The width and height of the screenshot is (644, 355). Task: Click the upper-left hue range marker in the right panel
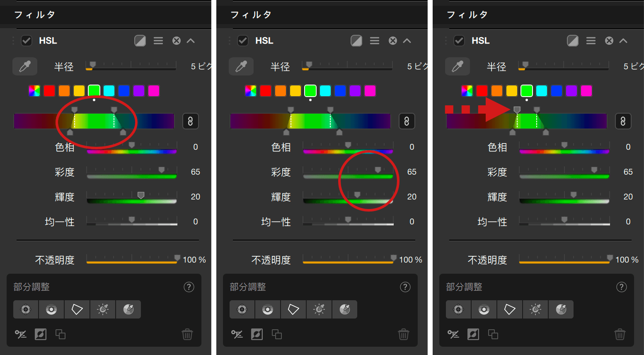517,109
